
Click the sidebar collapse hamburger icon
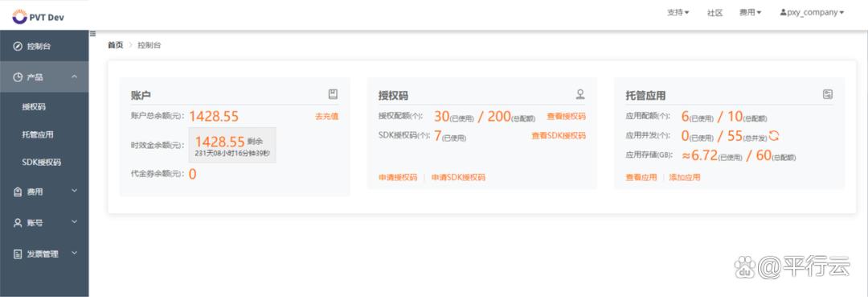(93, 34)
